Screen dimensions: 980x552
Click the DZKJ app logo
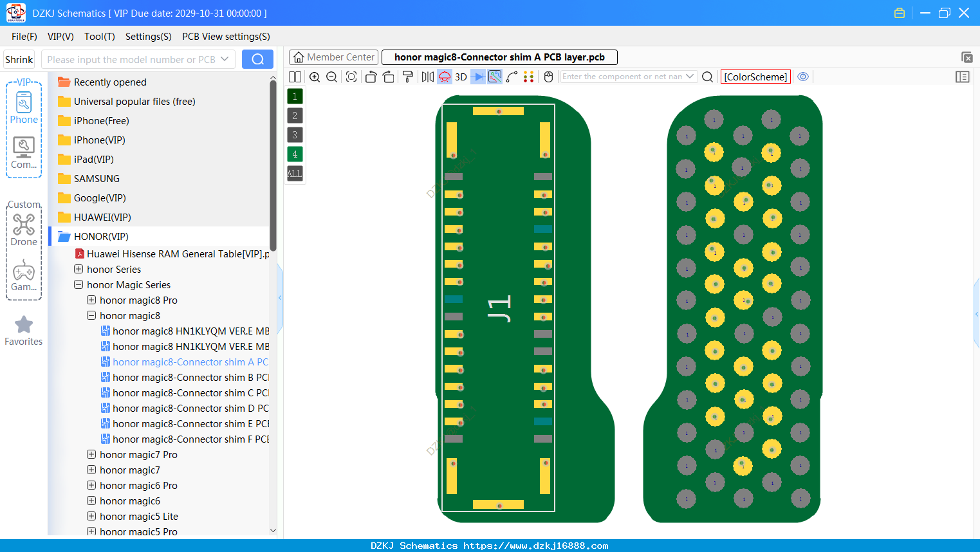tap(15, 13)
